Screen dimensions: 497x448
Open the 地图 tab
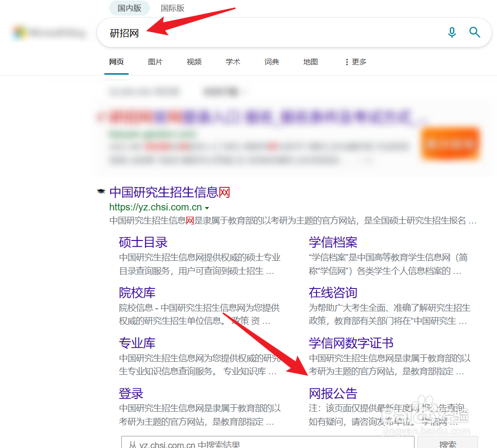pyautogui.click(x=310, y=62)
